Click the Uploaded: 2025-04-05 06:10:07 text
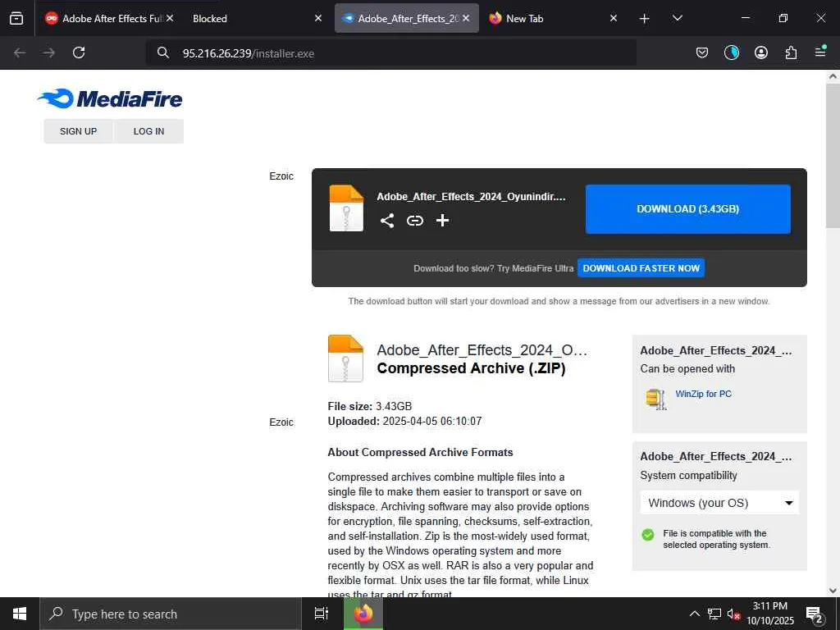 click(404, 421)
